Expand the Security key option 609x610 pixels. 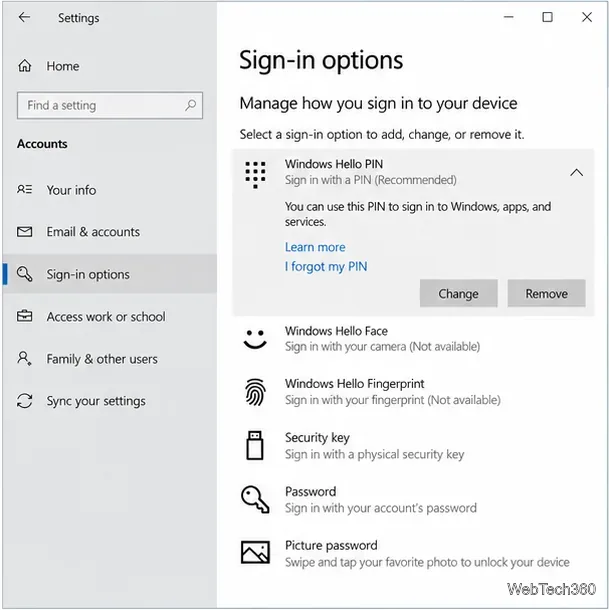tap(413, 446)
